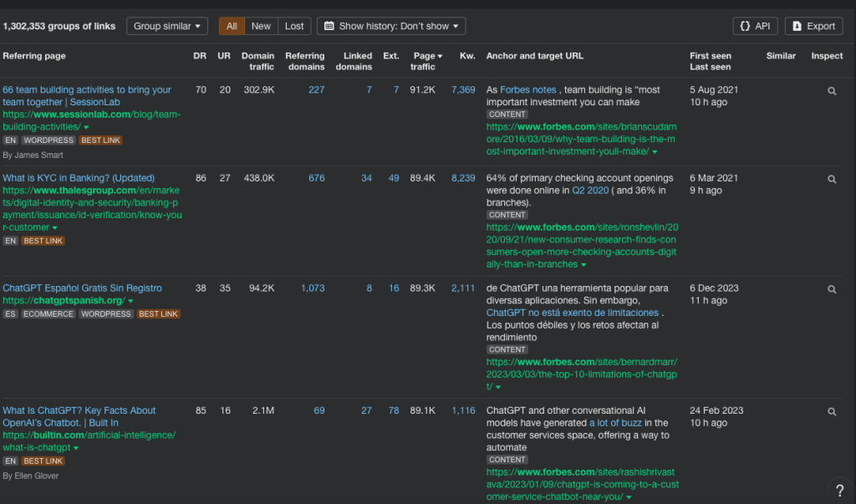Open 69 referring domains for Built In
This screenshot has height=504, width=856.
coord(319,410)
